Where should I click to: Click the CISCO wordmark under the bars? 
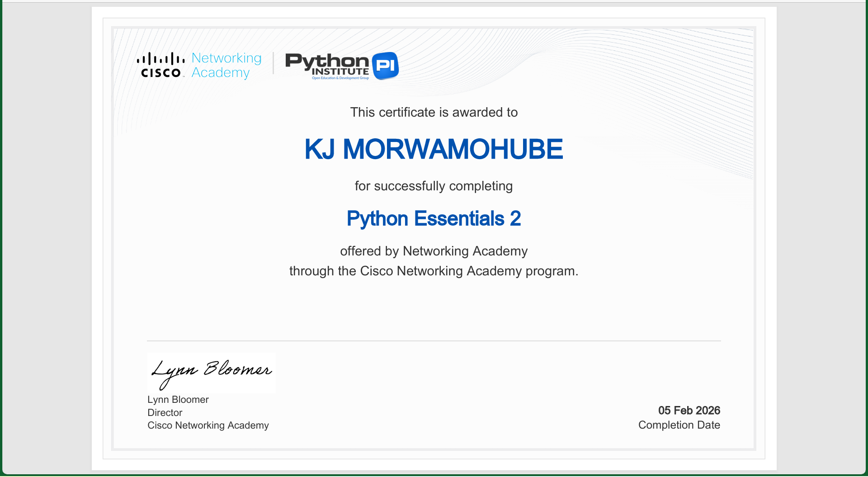(x=161, y=73)
